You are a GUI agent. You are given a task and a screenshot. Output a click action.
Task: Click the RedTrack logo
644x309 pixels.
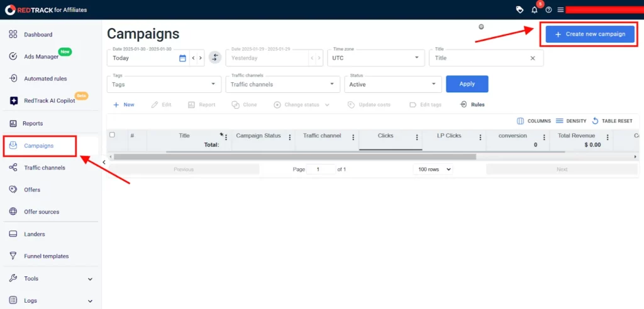pyautogui.click(x=46, y=9)
